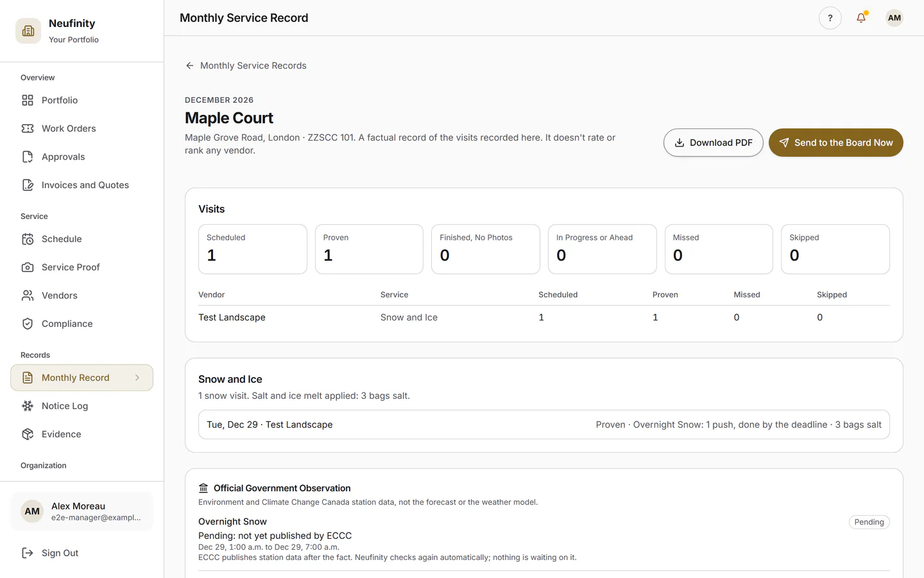
Task: Open the Alex Moreau account card
Action: coord(81,511)
